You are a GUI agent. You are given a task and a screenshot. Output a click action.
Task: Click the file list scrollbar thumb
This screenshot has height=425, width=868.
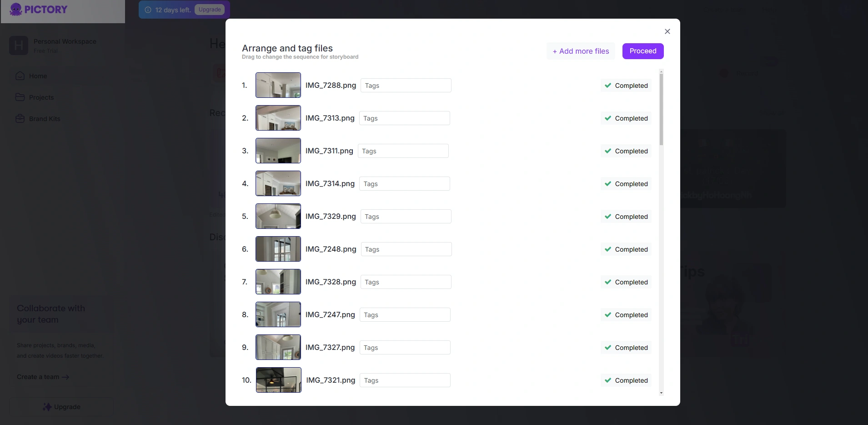[661, 109]
